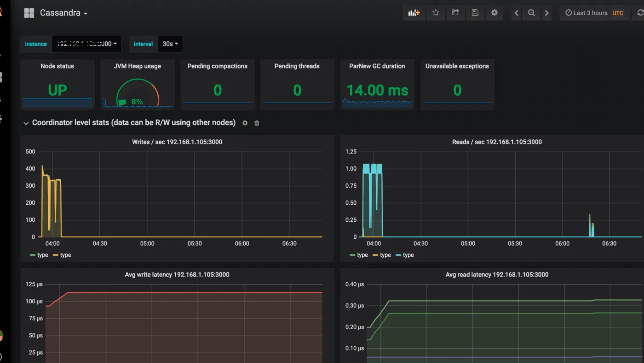
Task: Save the dashboard with the floppy icon
Action: (475, 13)
